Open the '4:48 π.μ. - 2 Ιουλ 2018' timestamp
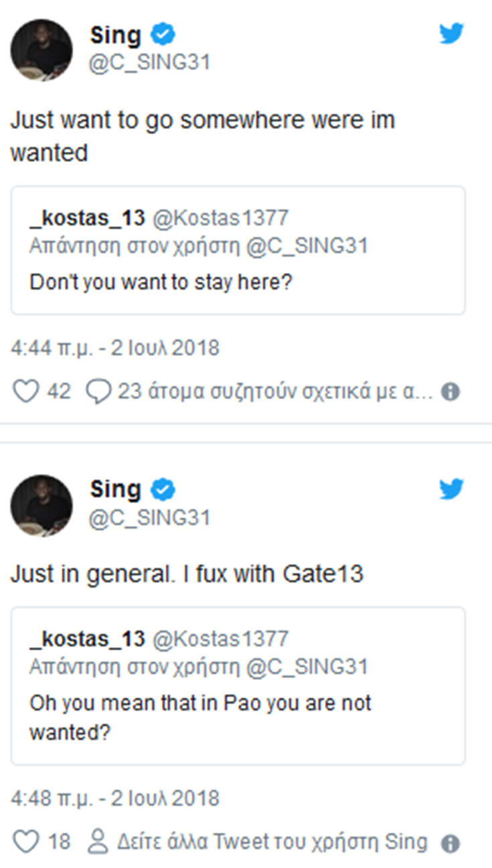The image size is (492, 868). click(114, 798)
